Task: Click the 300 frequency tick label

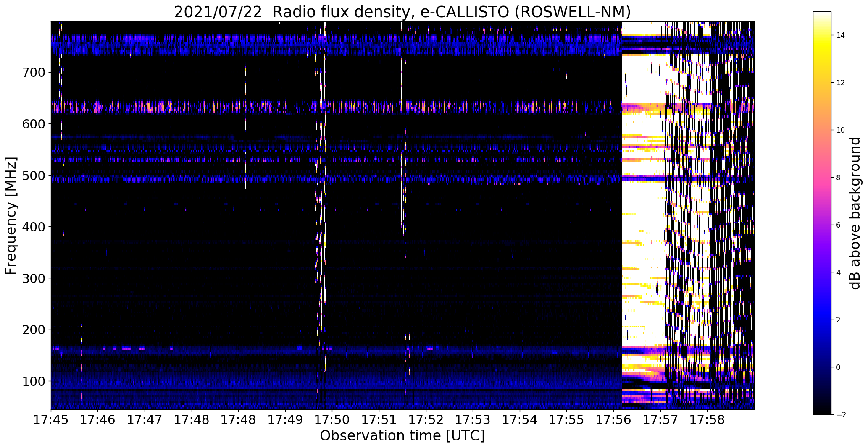Action: pos(33,278)
